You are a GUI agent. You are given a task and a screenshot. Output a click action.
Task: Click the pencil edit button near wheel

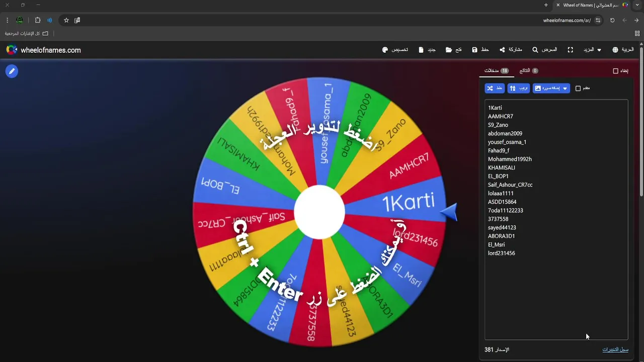[12, 71]
